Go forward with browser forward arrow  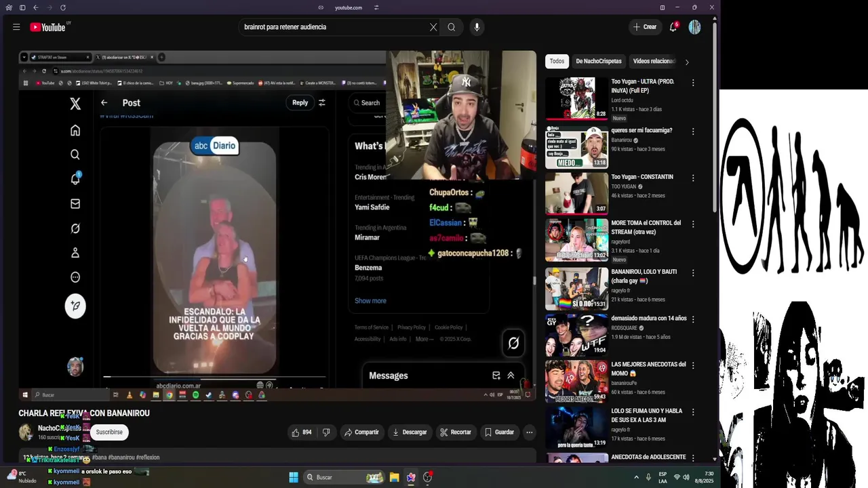point(49,7)
